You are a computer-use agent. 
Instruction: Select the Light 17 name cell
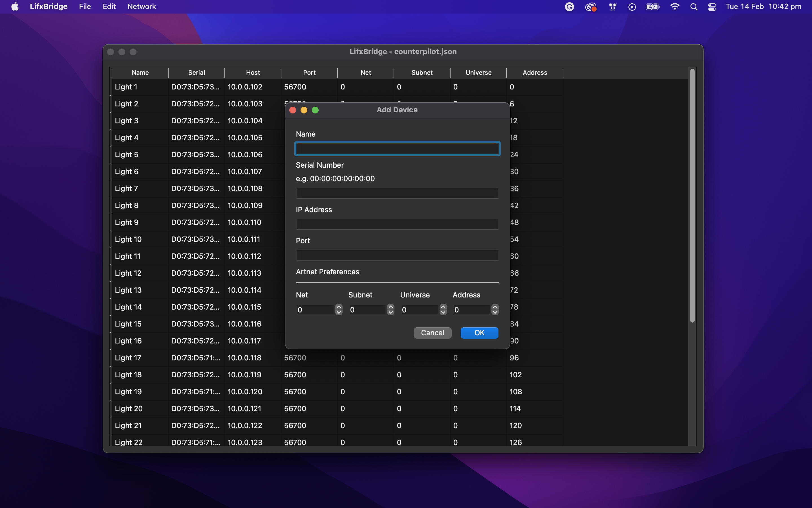point(140,358)
